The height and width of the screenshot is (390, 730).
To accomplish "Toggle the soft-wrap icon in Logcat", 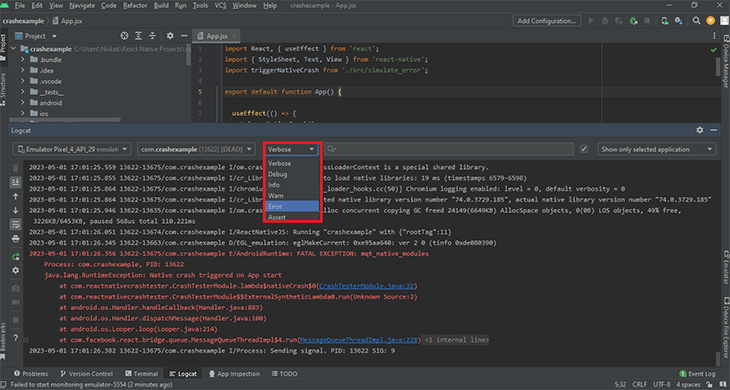I will coord(16,225).
